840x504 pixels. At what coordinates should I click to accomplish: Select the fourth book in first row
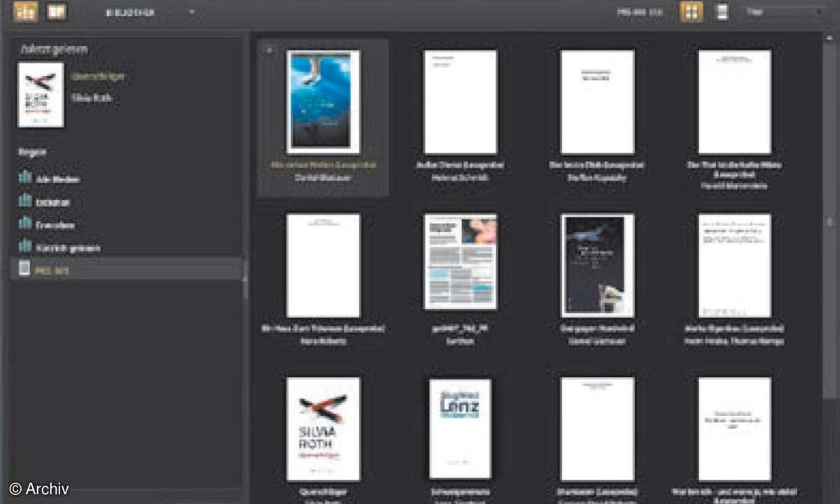[734, 102]
